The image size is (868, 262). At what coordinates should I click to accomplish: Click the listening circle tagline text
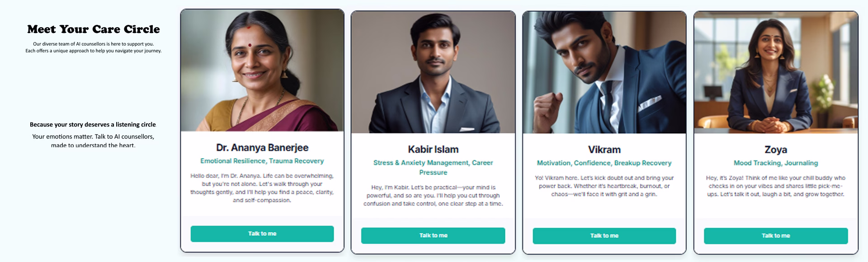93,125
